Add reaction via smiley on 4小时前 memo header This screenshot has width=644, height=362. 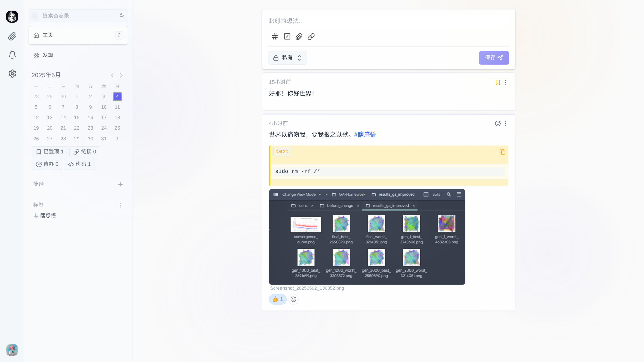pos(498,123)
